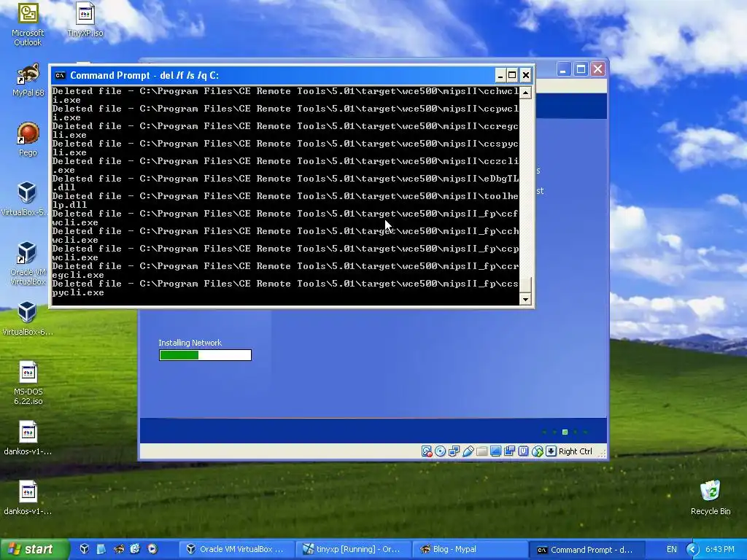Open the Microsoft Outlook desktop icon
747x560 pixels.
click(28, 24)
